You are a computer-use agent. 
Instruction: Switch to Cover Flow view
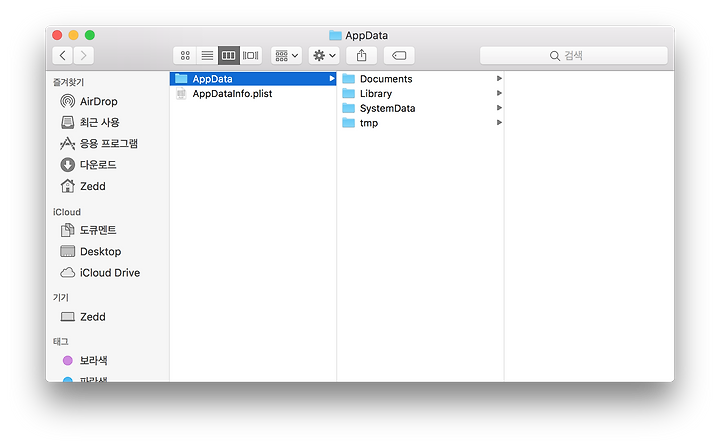tap(251, 56)
